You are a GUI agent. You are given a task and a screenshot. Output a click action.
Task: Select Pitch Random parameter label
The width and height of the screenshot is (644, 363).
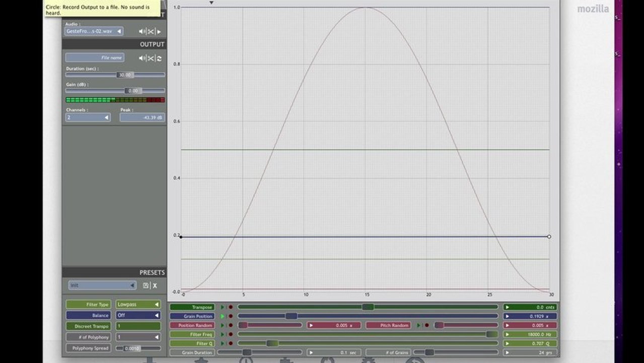coord(388,325)
